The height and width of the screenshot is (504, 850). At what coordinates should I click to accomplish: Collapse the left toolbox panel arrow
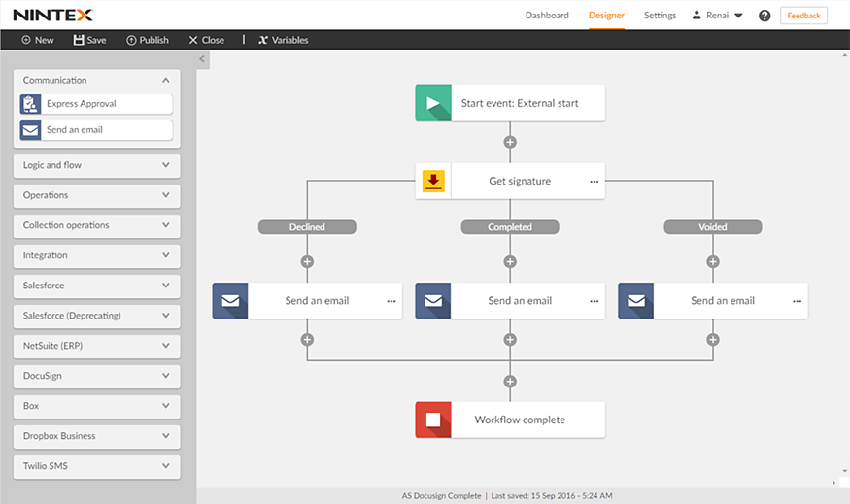click(202, 60)
